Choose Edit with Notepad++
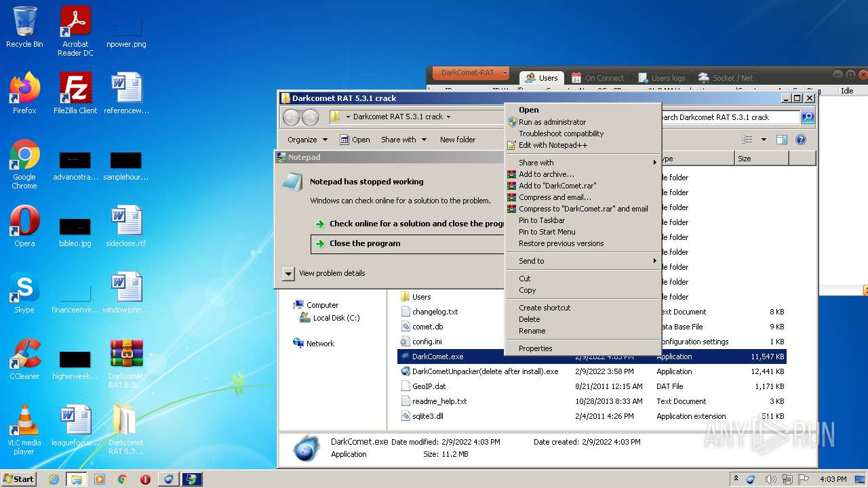The image size is (868, 488). [583, 145]
